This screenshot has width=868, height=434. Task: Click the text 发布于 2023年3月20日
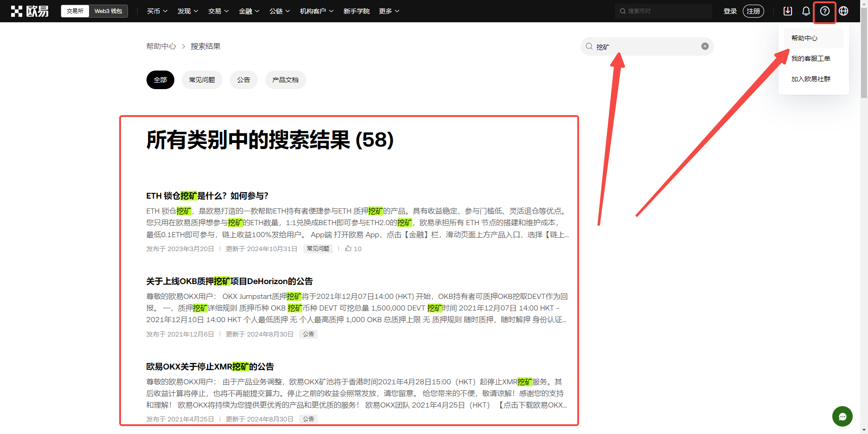click(180, 249)
